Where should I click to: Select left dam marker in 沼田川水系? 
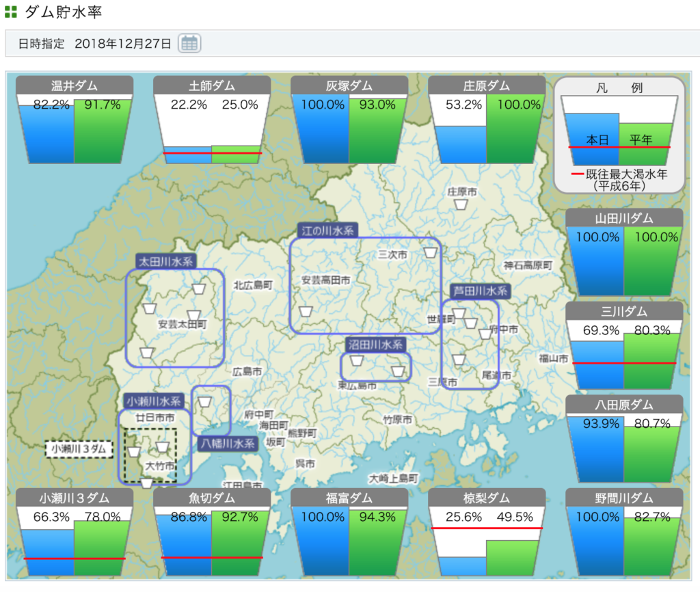(x=356, y=360)
